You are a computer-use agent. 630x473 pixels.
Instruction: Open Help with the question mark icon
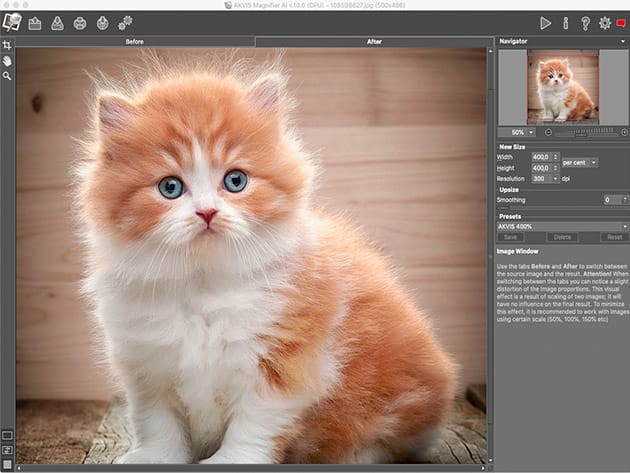click(585, 22)
